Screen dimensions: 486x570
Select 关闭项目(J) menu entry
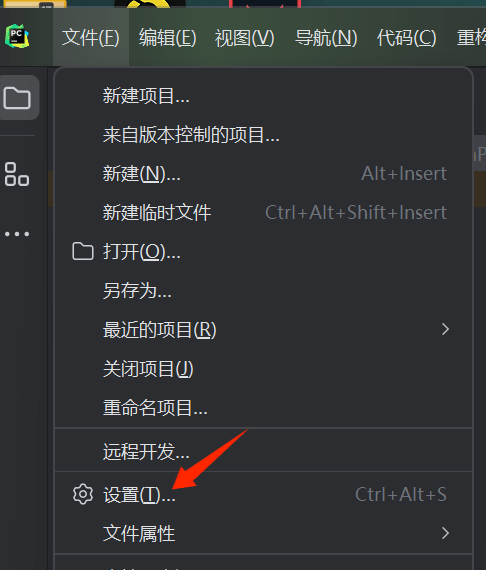[263, 369]
